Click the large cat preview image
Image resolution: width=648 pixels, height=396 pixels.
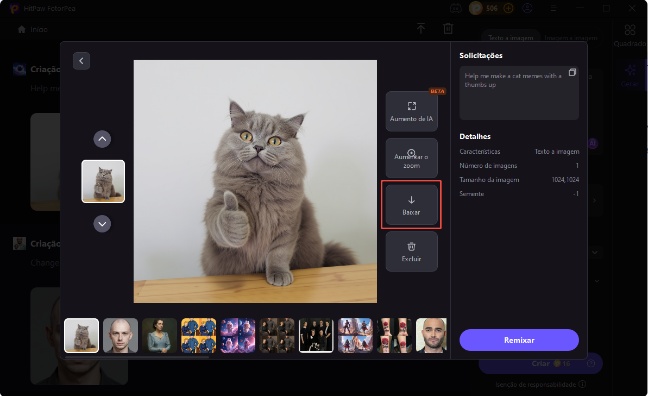255,181
